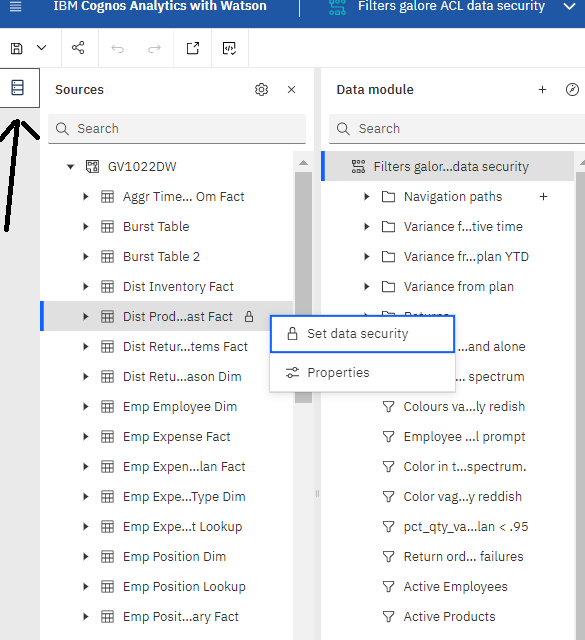Expand Dist Prod...ast Fact table
Image resolution: width=585 pixels, height=640 pixels.
[x=86, y=316]
